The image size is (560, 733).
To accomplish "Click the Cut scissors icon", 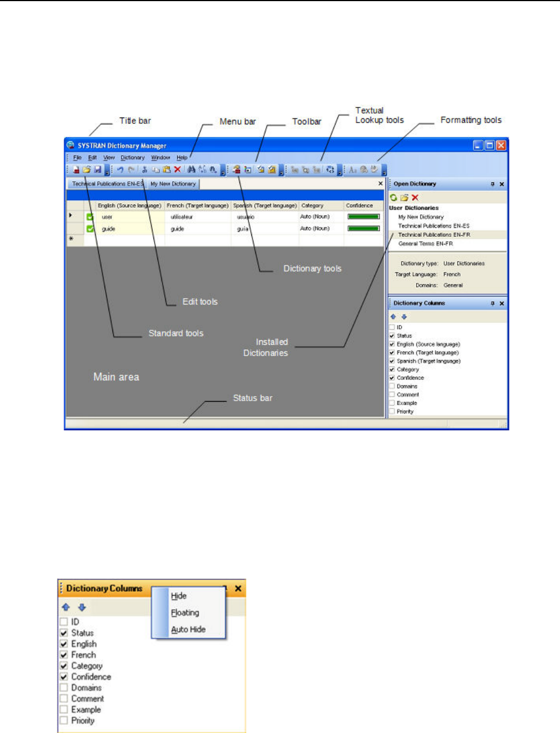I will [144, 169].
